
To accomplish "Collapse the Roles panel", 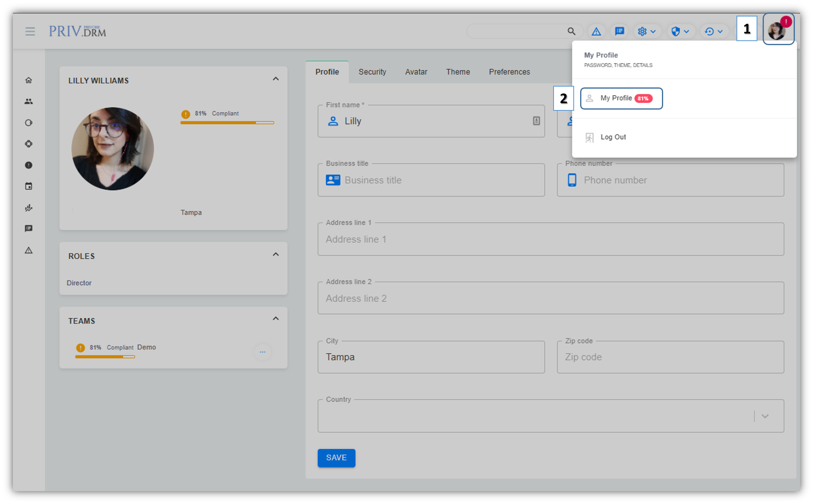I will (276, 254).
